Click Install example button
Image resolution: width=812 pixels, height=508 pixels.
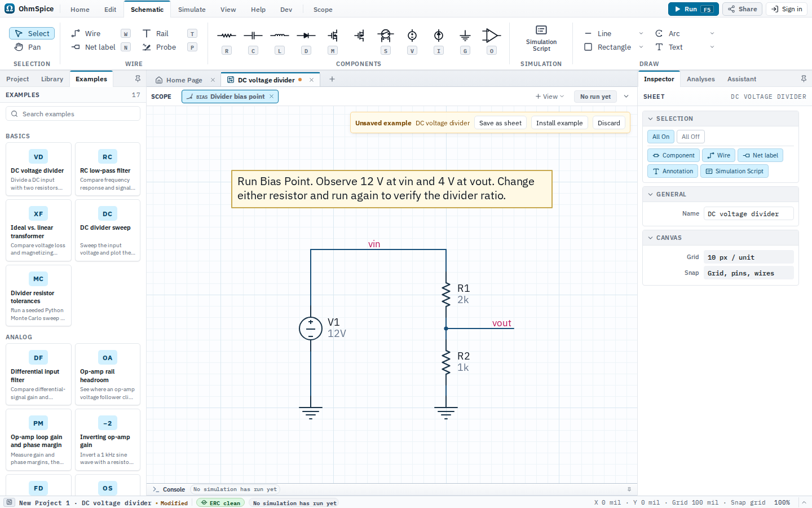pos(559,123)
